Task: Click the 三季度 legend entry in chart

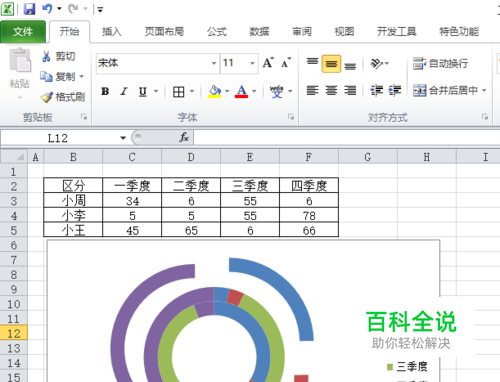Action: tap(407, 367)
